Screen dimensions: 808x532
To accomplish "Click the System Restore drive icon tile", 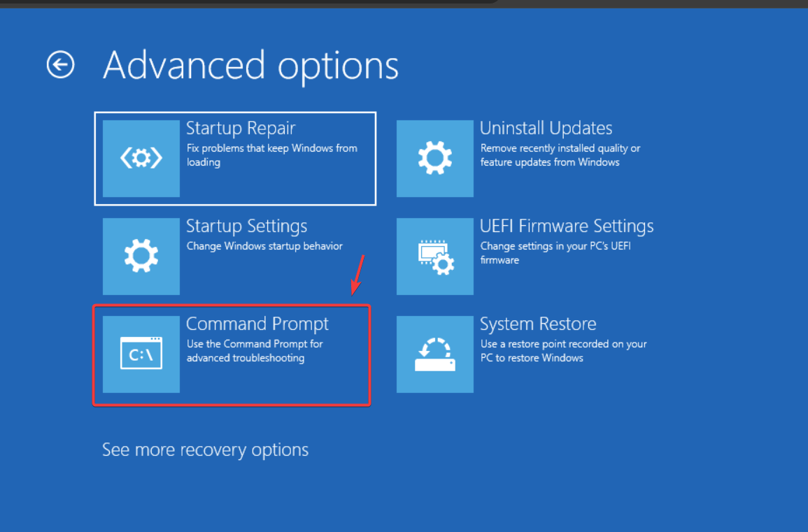I will tap(435, 354).
